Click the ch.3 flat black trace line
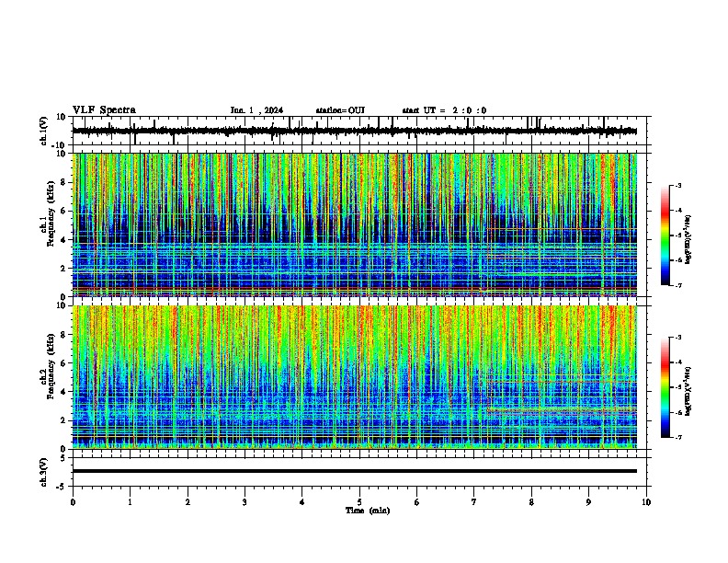The width and height of the screenshot is (728, 563). (355, 471)
